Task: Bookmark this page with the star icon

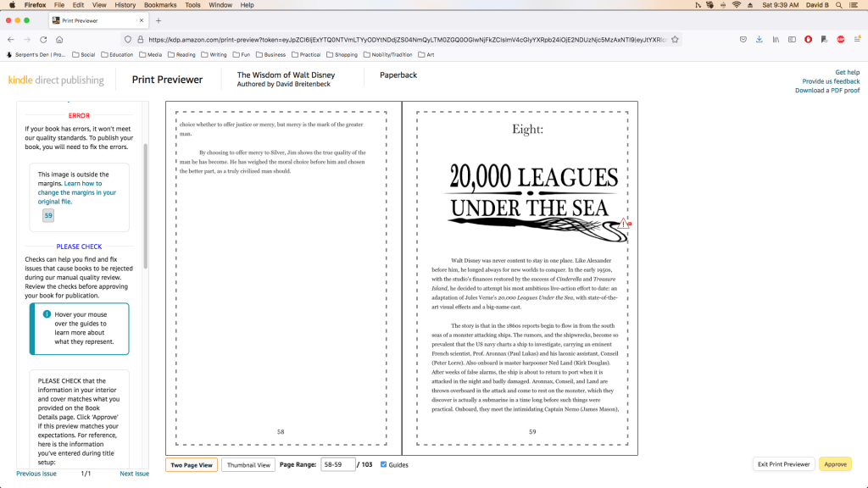Action: 673,39
